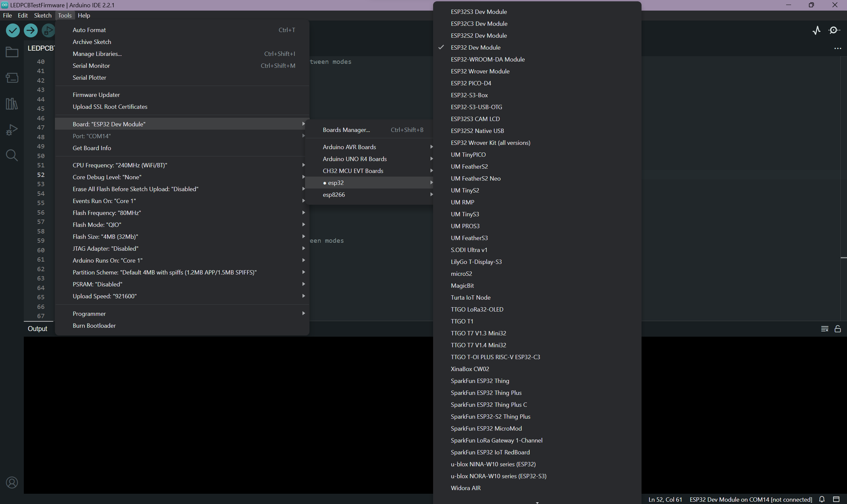Select ESP32S3 Dev Module board
847x504 pixels.
(x=537, y=12)
